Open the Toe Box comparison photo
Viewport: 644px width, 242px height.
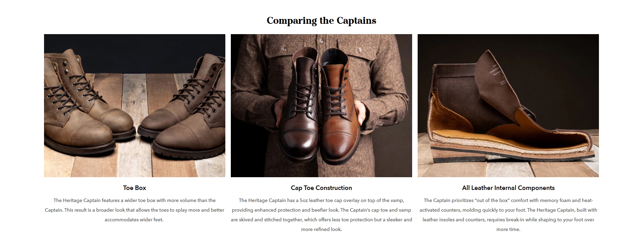pyautogui.click(x=135, y=105)
